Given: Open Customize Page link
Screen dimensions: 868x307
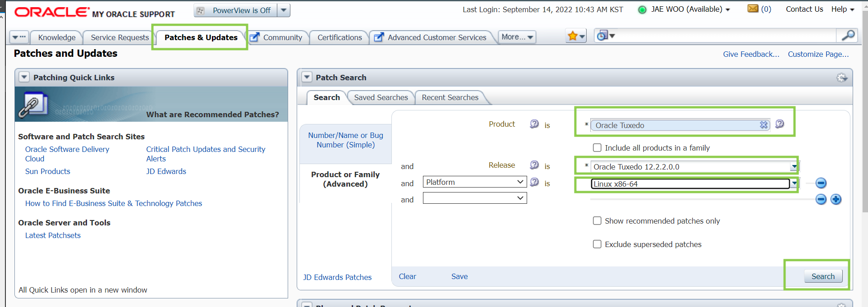Looking at the screenshot, I should click(x=818, y=54).
